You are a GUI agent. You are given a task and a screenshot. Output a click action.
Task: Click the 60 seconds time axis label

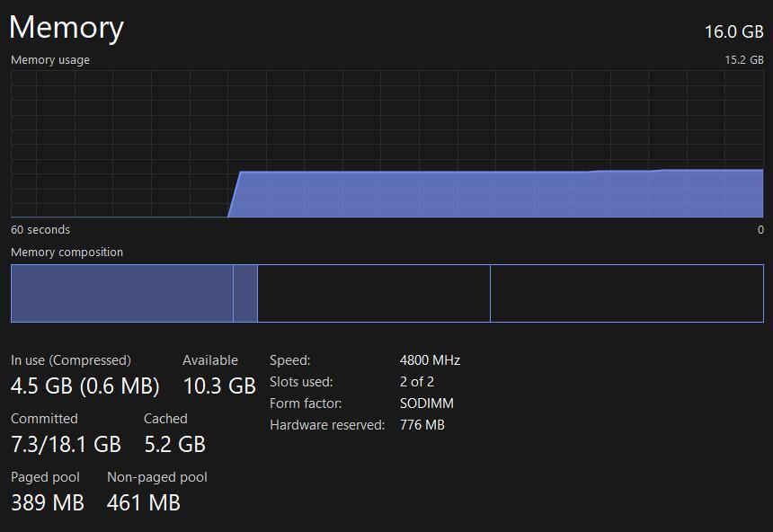point(40,230)
